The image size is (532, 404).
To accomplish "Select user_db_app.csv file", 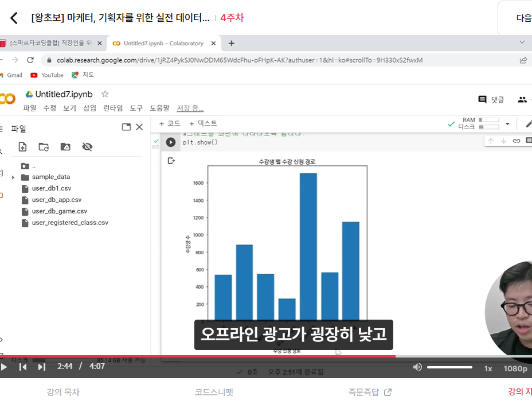I will tap(57, 200).
